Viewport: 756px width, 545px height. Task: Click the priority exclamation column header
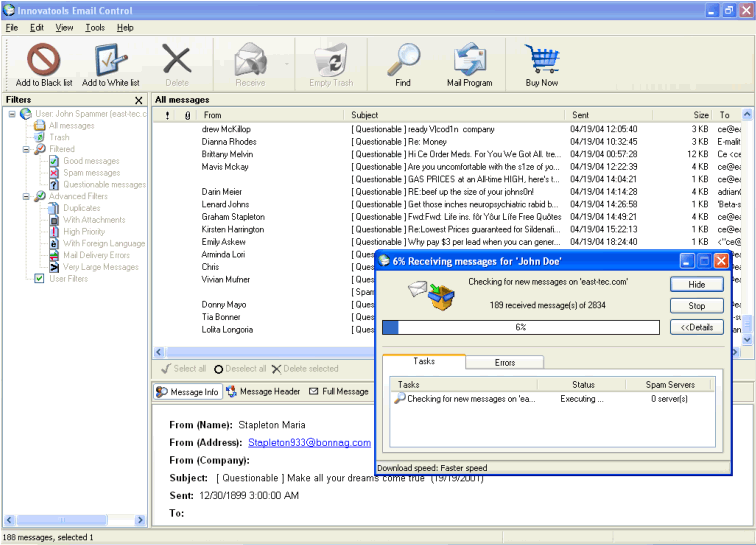click(x=167, y=115)
